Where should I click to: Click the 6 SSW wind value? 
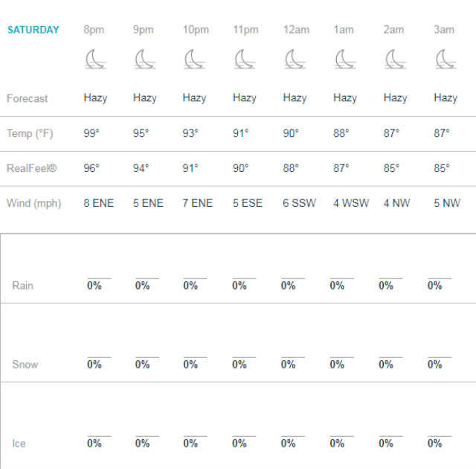(x=299, y=203)
